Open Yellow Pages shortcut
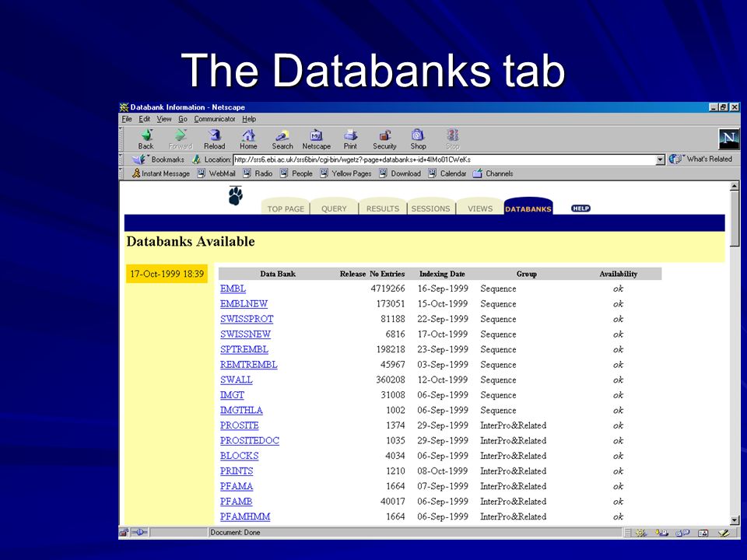 coord(345,173)
